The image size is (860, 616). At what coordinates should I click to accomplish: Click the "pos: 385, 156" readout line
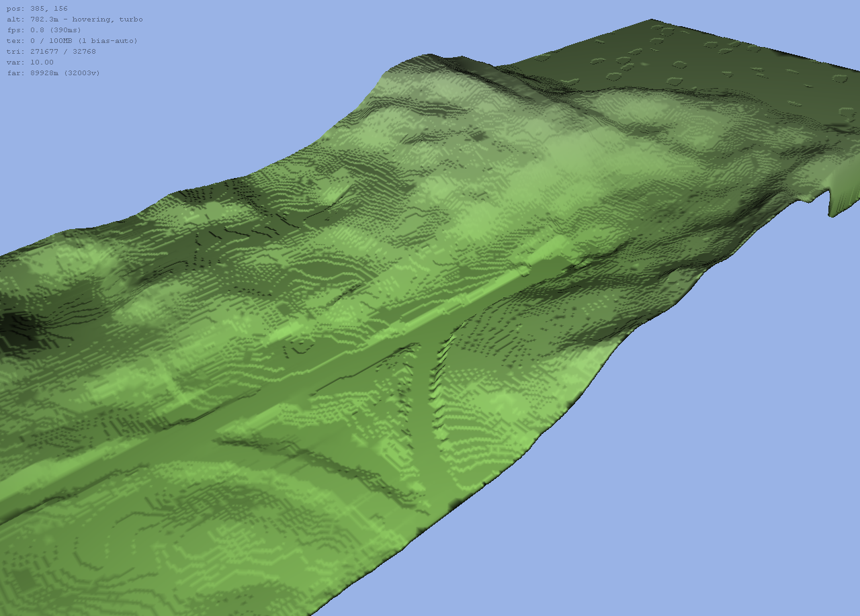(37, 9)
